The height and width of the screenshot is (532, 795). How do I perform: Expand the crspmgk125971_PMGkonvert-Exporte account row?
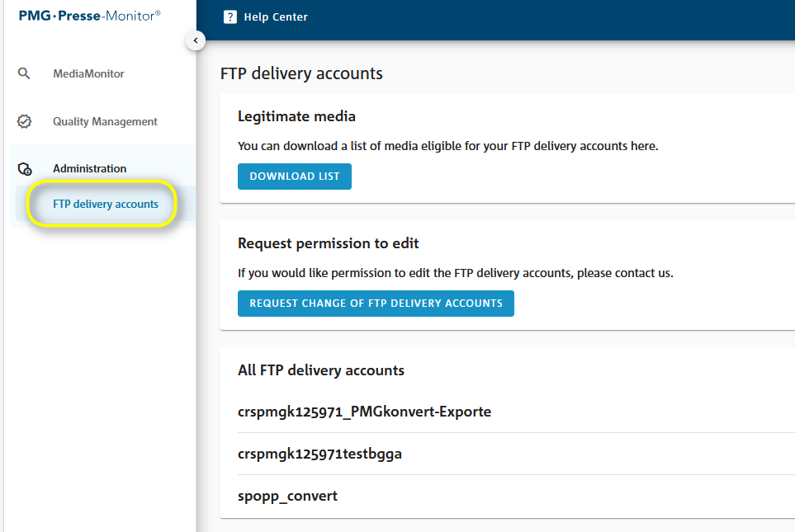(x=364, y=412)
